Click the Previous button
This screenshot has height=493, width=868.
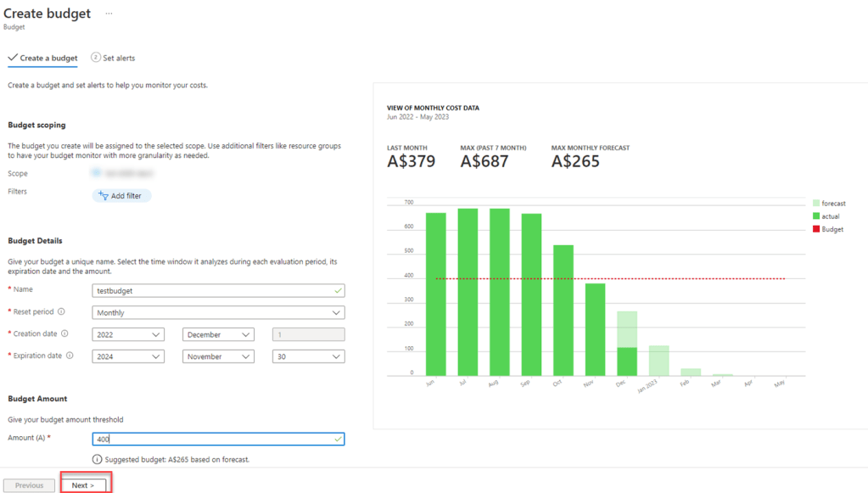click(29, 485)
